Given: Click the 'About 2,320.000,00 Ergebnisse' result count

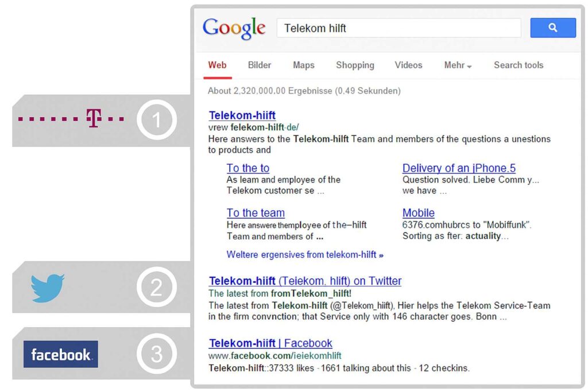Looking at the screenshot, I should pos(304,91).
